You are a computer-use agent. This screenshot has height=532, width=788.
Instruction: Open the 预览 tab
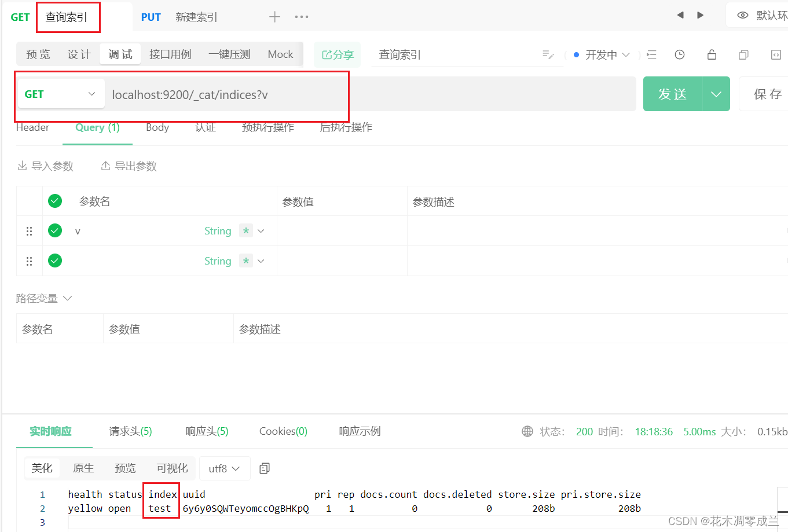[x=38, y=54]
